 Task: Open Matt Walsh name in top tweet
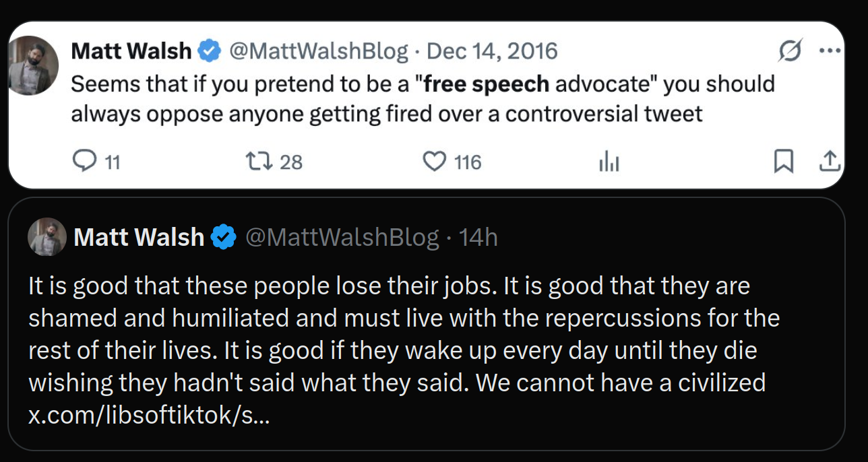(x=131, y=51)
